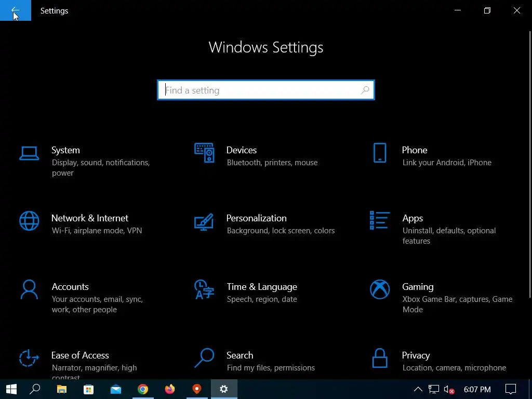This screenshot has width=532, height=399.
Task: Open the Time & Language icon
Action: pyautogui.click(x=204, y=289)
